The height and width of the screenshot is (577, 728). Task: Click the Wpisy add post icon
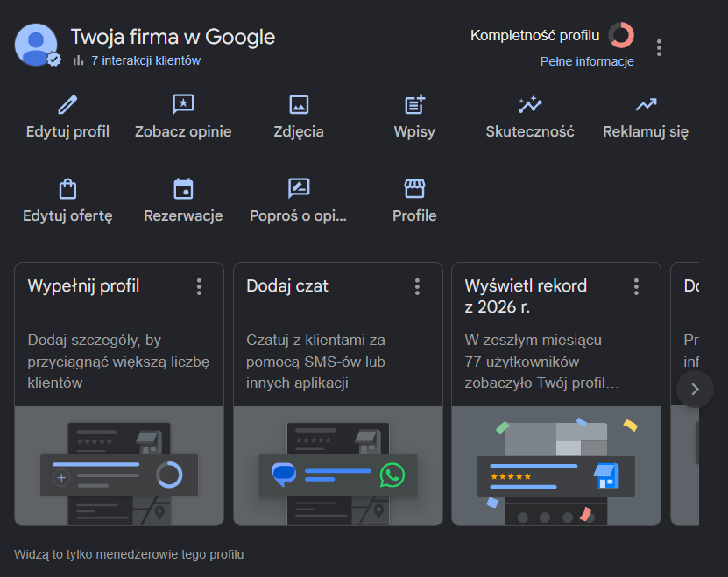pyautogui.click(x=414, y=104)
